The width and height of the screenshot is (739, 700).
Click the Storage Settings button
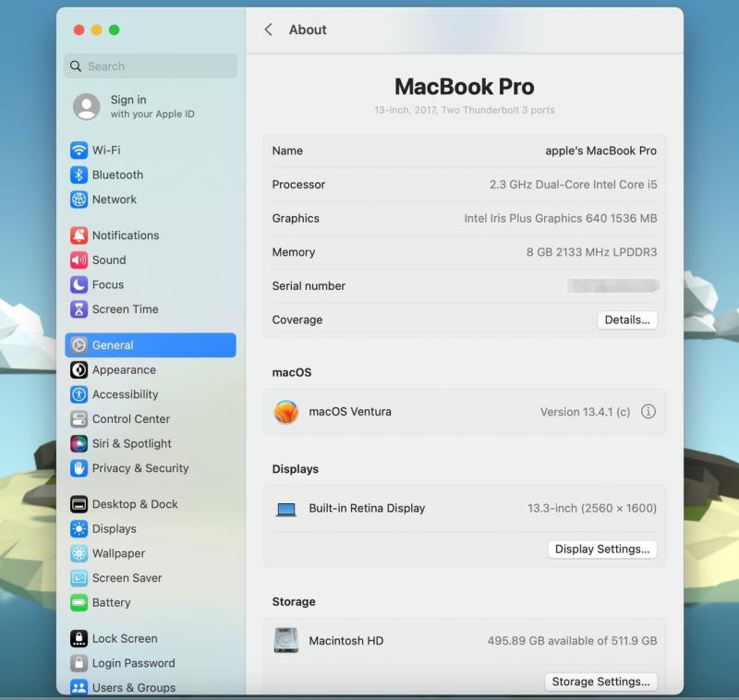coord(600,682)
